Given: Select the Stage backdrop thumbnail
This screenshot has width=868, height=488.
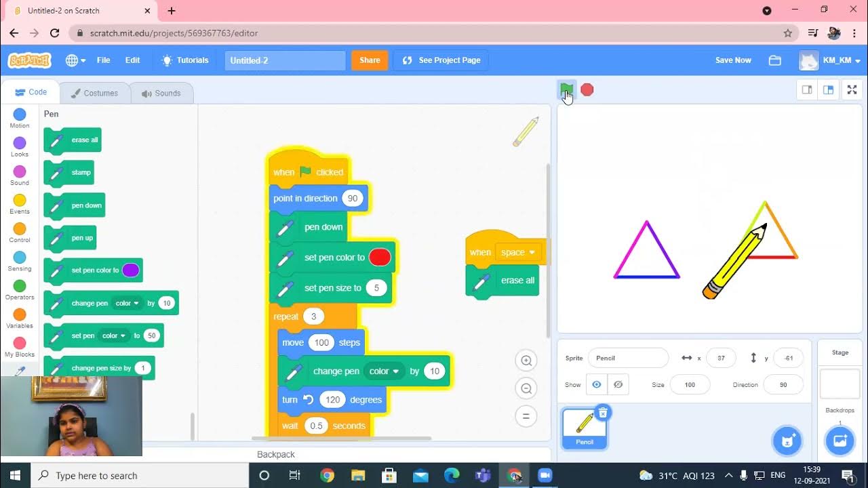Looking at the screenshot, I should (840, 384).
